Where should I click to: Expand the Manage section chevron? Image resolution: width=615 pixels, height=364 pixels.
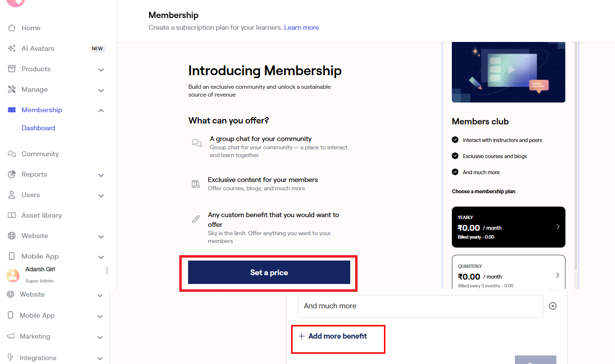tap(101, 90)
